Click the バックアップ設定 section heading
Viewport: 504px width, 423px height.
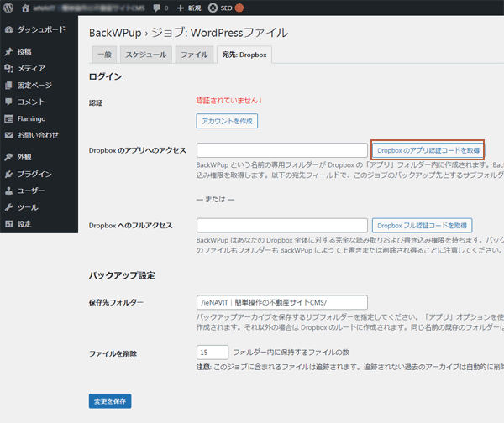tap(122, 275)
